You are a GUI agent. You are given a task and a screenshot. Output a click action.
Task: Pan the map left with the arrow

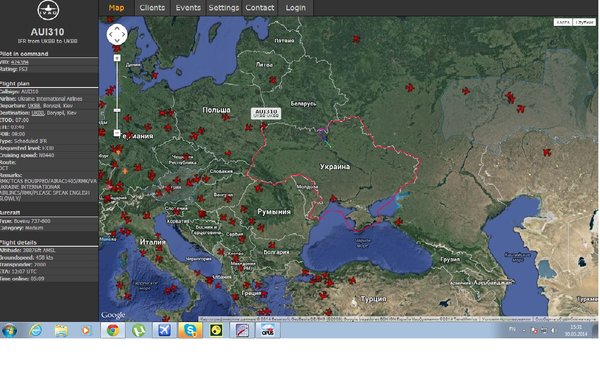point(110,35)
